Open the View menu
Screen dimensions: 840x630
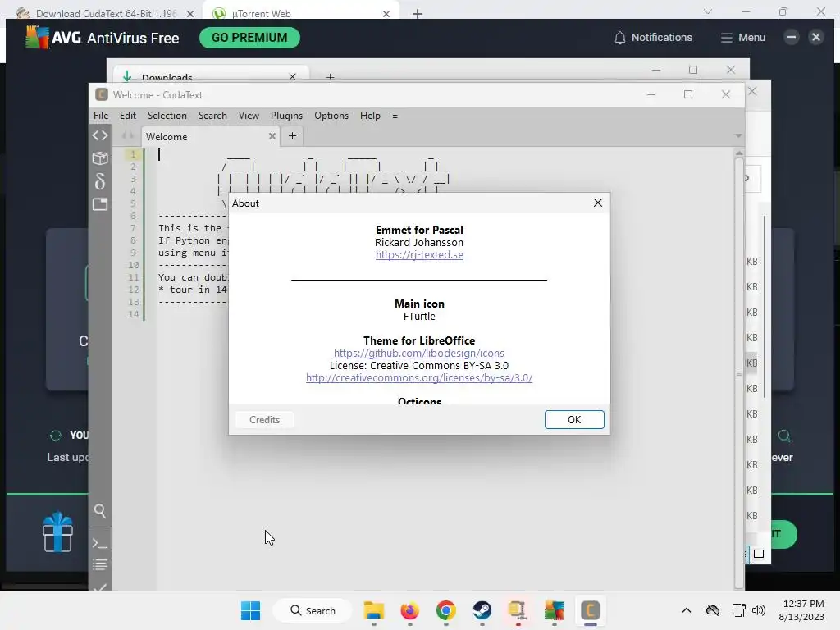point(249,116)
